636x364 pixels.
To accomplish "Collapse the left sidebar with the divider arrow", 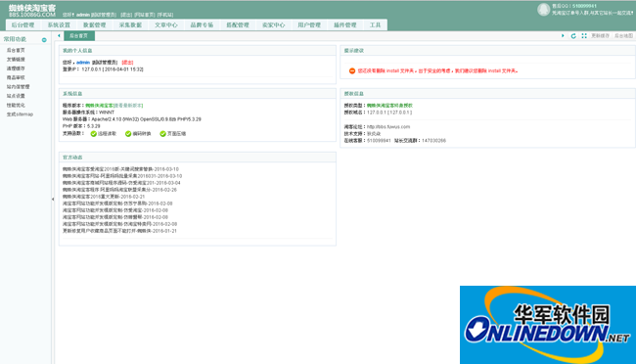I will tap(53, 199).
